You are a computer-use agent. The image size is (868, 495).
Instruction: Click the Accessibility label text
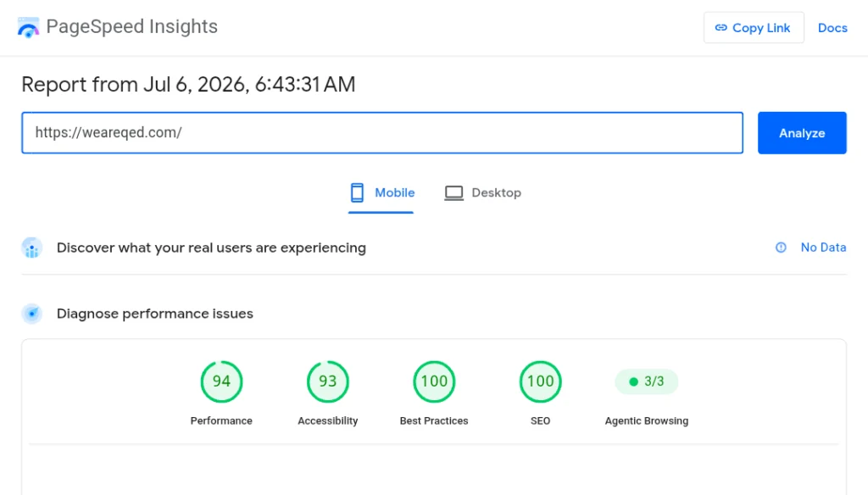328,420
